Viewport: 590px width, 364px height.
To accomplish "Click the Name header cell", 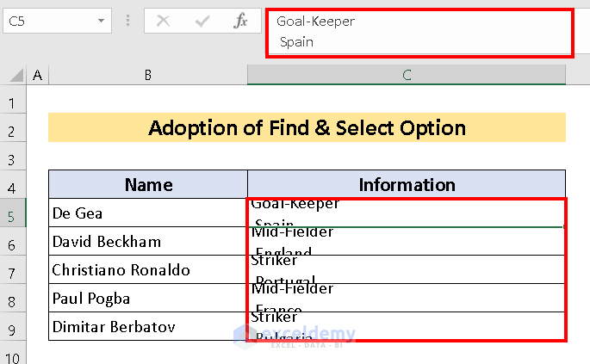I will pyautogui.click(x=148, y=184).
